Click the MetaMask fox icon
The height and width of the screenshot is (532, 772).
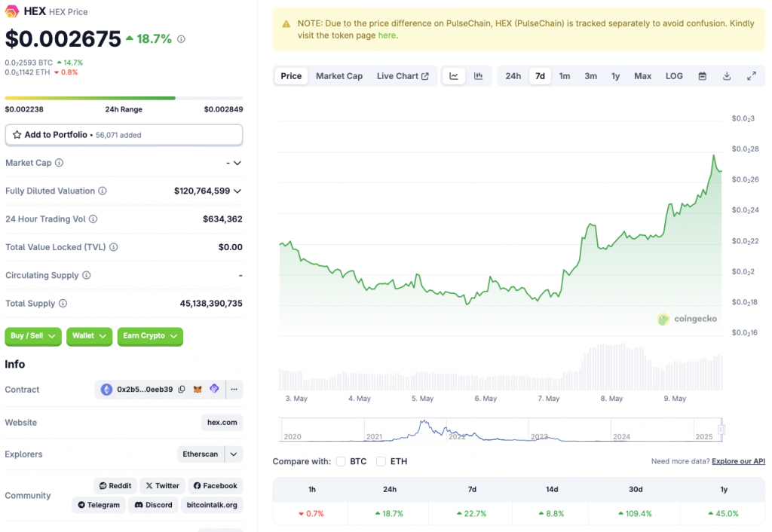click(198, 390)
